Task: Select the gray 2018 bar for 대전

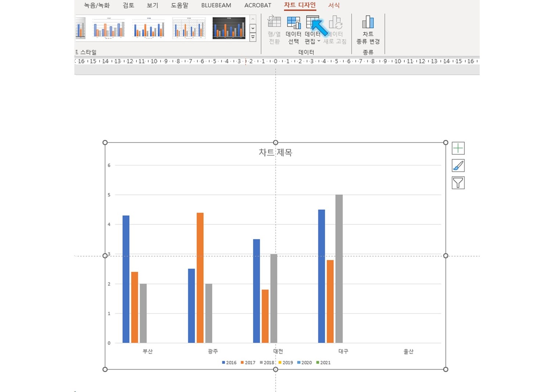Action: pos(274,298)
